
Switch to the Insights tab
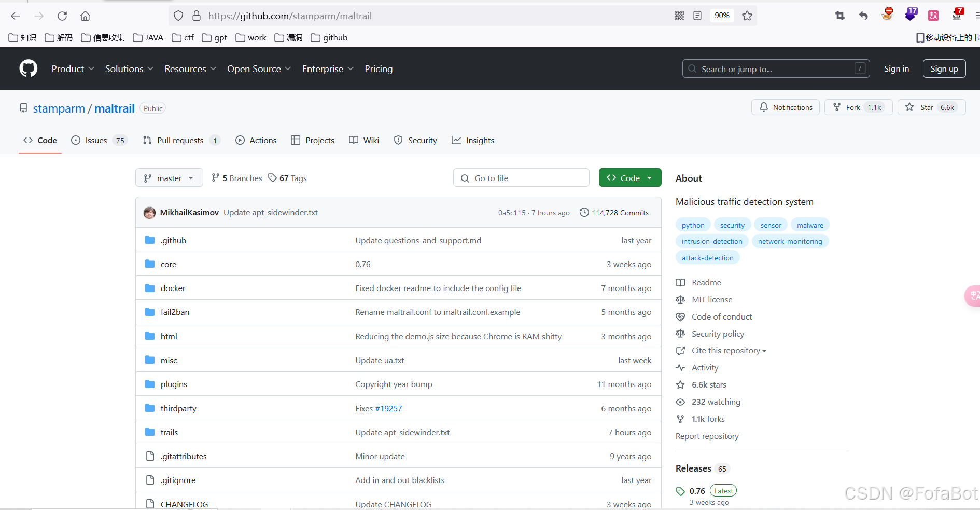tap(473, 140)
